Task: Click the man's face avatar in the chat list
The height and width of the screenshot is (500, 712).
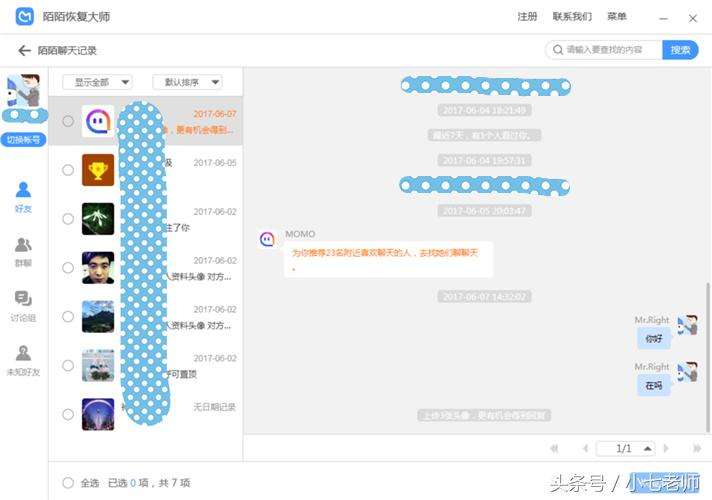Action: pos(98,267)
